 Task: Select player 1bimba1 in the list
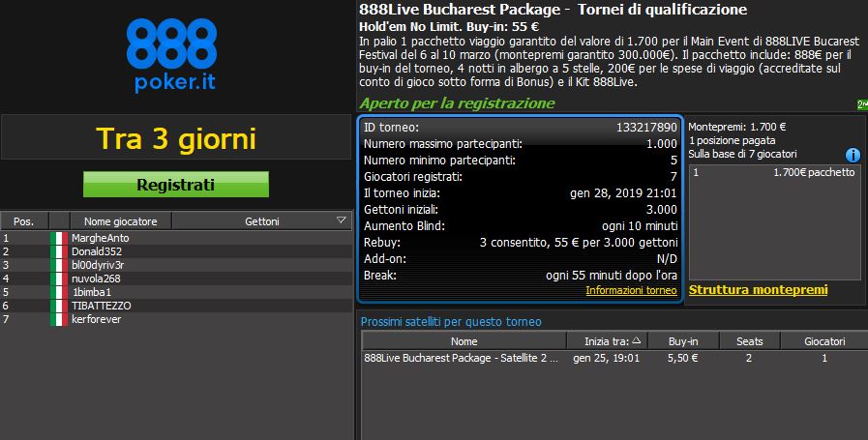[176, 292]
